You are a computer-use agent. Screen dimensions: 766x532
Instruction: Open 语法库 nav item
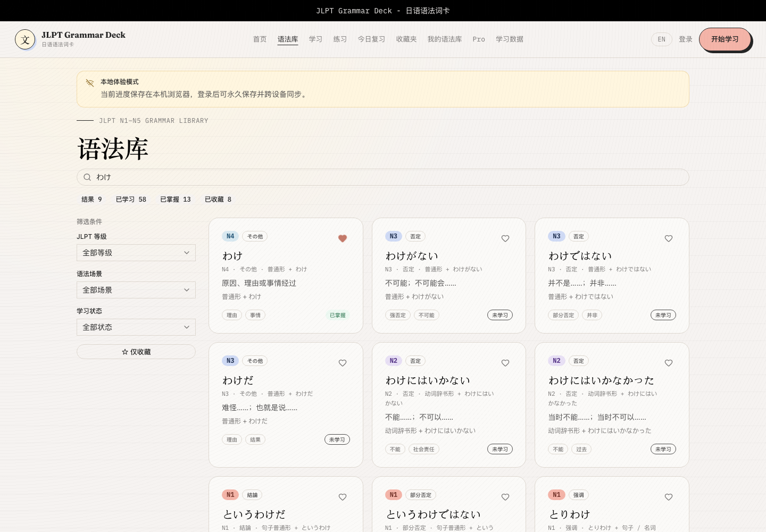click(x=288, y=39)
